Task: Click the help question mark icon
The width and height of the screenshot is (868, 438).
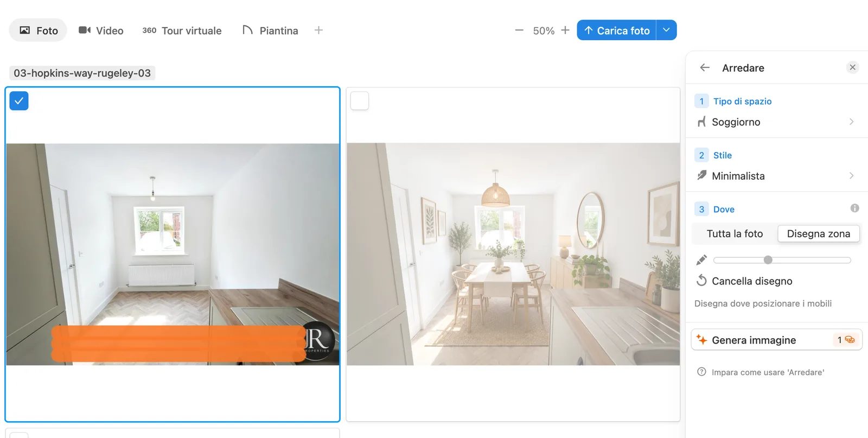Action: [x=701, y=372]
